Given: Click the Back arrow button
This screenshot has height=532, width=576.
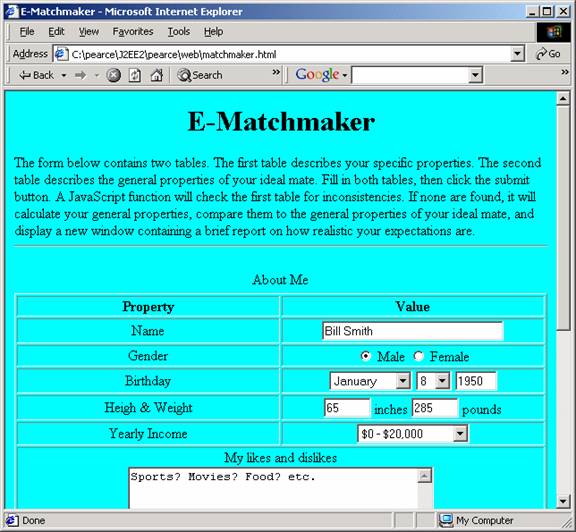Looking at the screenshot, I should (x=37, y=75).
